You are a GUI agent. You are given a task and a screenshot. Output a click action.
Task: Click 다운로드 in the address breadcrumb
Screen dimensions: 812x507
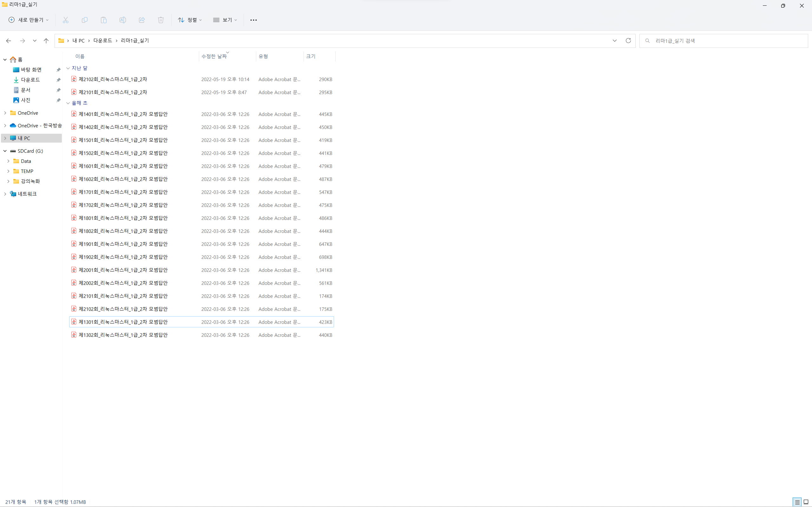[x=103, y=41]
